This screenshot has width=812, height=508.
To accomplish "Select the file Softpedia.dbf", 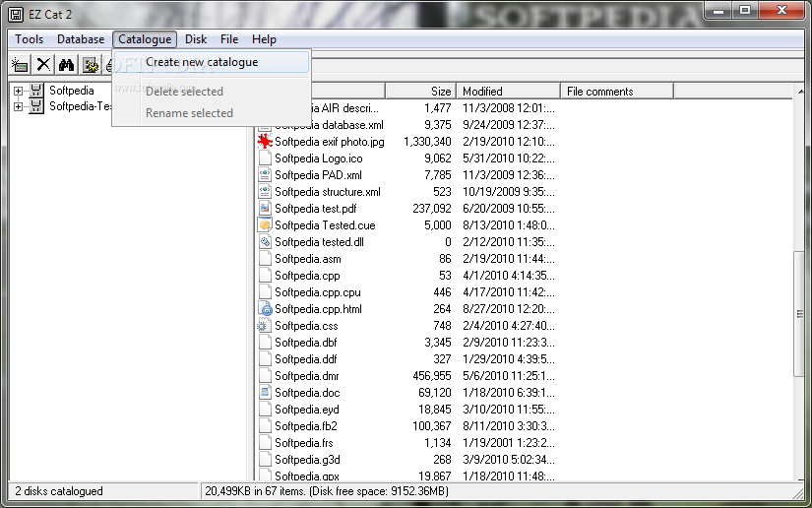I will pyautogui.click(x=305, y=343).
